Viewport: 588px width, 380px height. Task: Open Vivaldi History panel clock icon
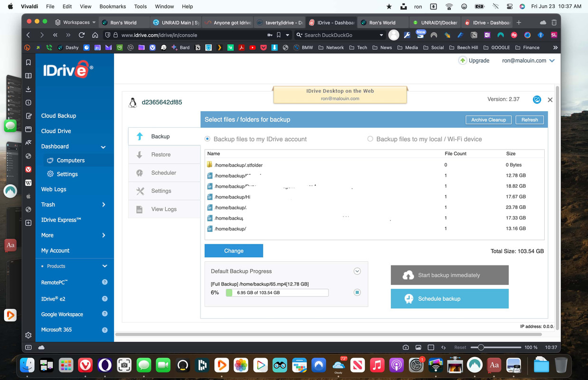coord(28,103)
